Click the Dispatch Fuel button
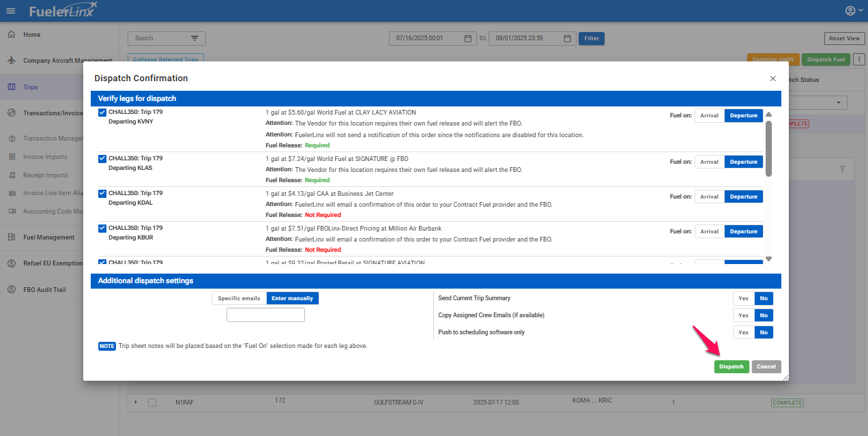 click(x=826, y=59)
